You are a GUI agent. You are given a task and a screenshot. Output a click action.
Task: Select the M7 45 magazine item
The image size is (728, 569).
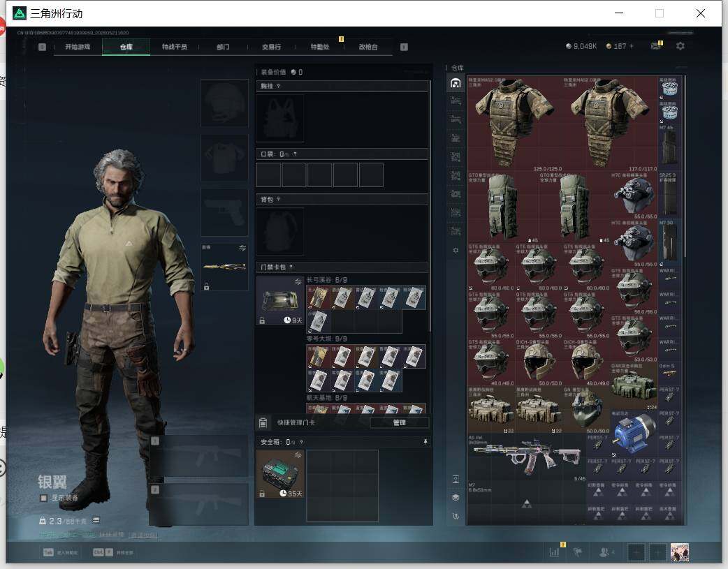pos(669,147)
